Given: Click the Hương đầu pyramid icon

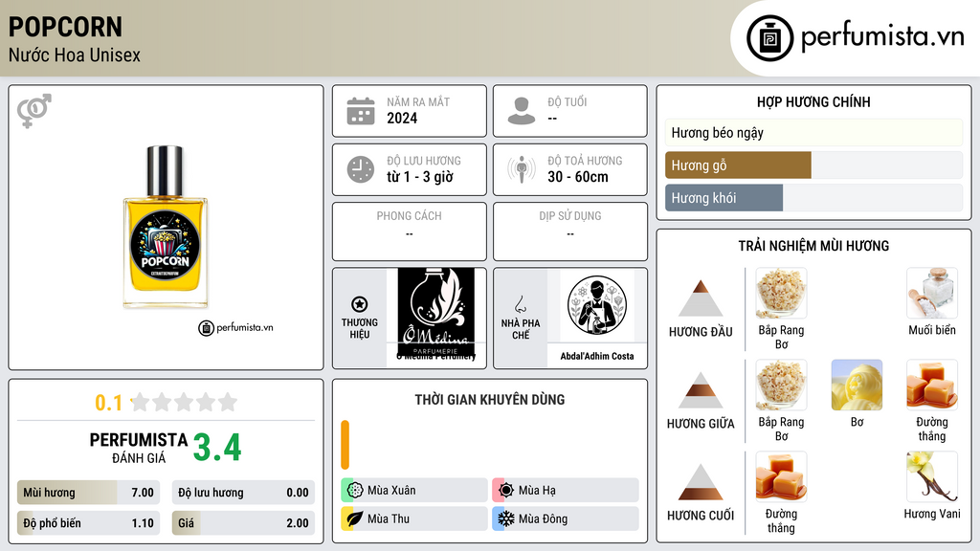Looking at the screenshot, I should pos(701,298).
